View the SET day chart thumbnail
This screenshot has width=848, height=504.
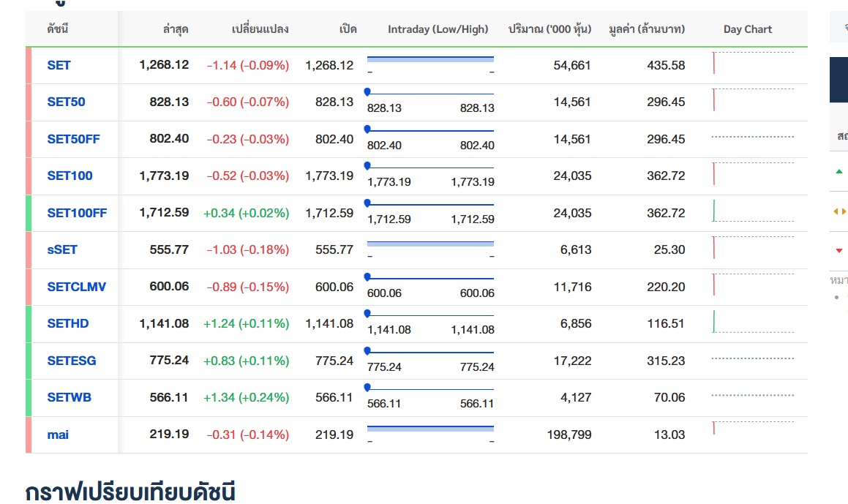tap(752, 64)
